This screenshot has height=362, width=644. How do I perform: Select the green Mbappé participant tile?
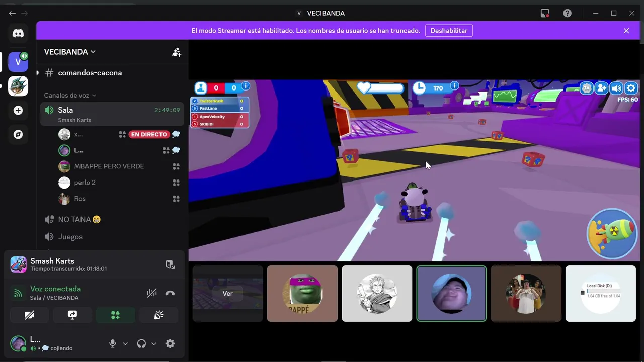[302, 294]
